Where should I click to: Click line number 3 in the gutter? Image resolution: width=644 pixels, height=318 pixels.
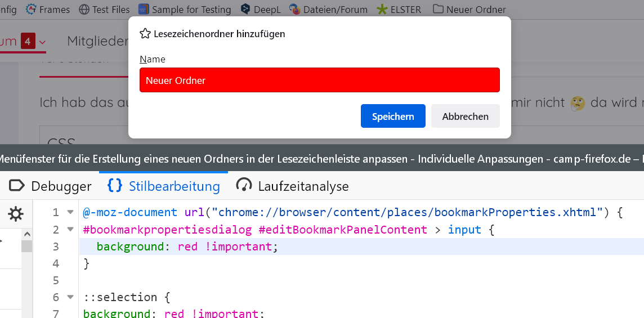[55, 247]
